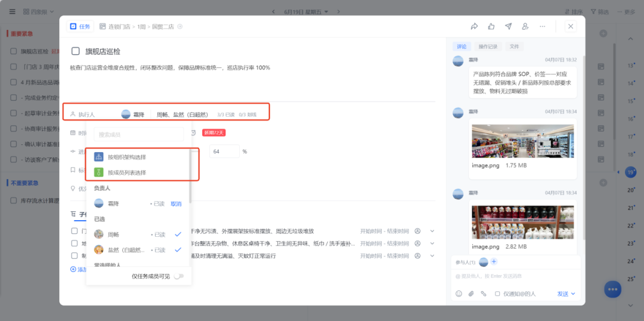Select day 19 in calendar strip
The width and height of the screenshot is (644, 321).
630,172
